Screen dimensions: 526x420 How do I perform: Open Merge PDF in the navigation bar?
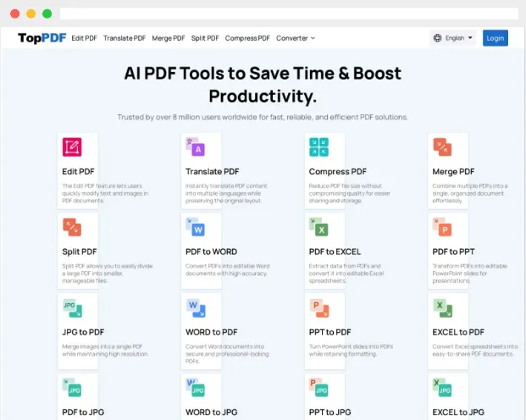pos(169,38)
